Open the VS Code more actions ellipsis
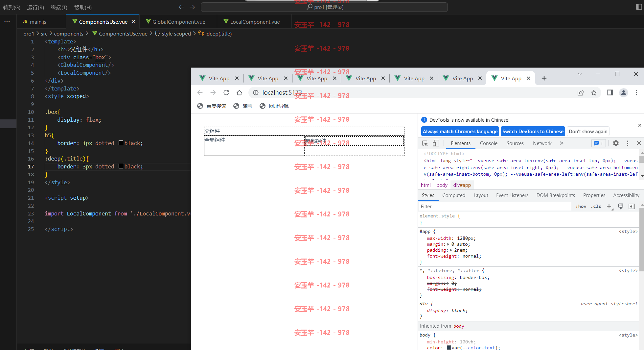 point(7,22)
